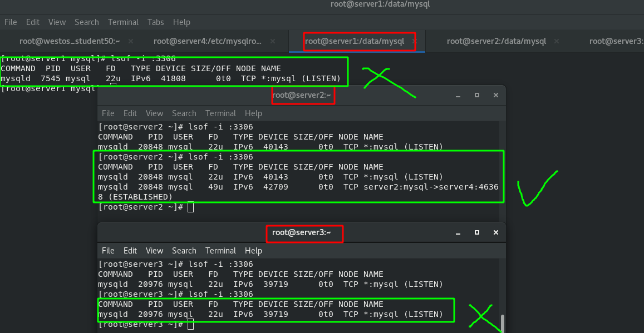The image size is (644, 333).
Task: Close the root@server4 tab
Action: coord(272,41)
